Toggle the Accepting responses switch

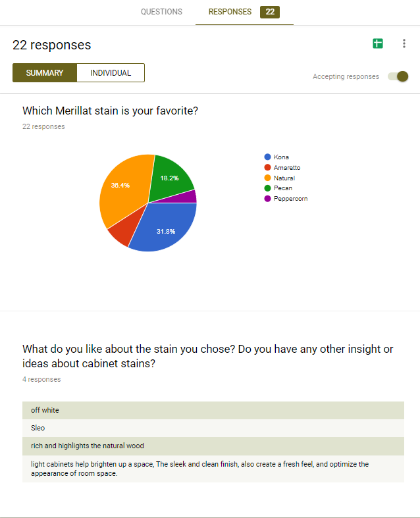(398, 76)
